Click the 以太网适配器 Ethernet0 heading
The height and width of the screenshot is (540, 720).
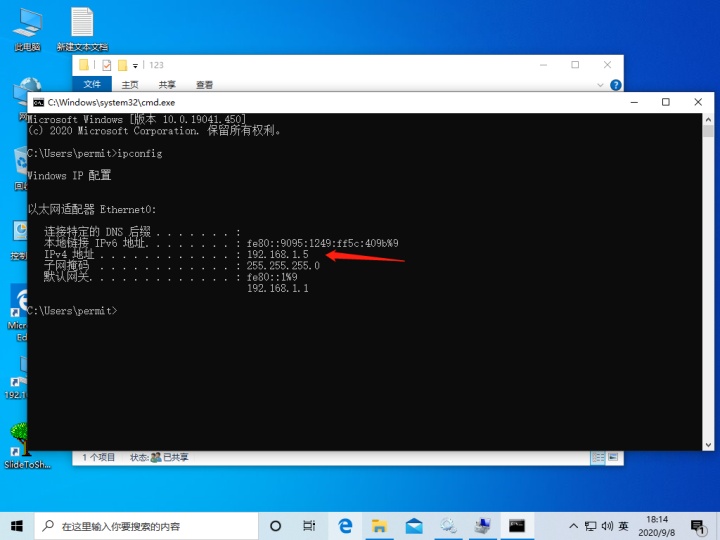92,209
